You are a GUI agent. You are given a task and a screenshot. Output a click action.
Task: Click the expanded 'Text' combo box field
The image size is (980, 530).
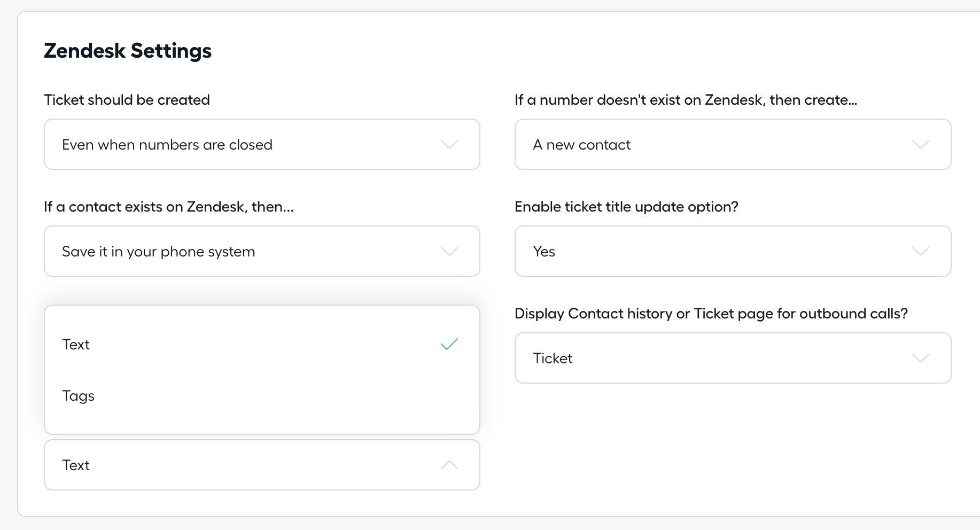[x=262, y=465]
